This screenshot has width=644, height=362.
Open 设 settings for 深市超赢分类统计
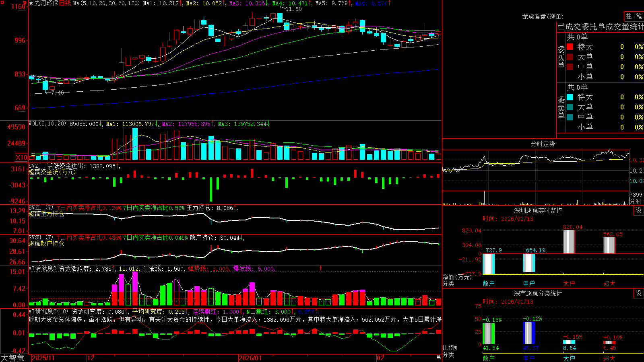pos(639,293)
